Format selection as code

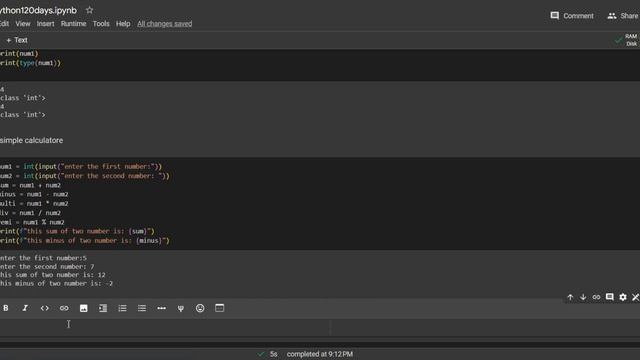pyautogui.click(x=44, y=308)
